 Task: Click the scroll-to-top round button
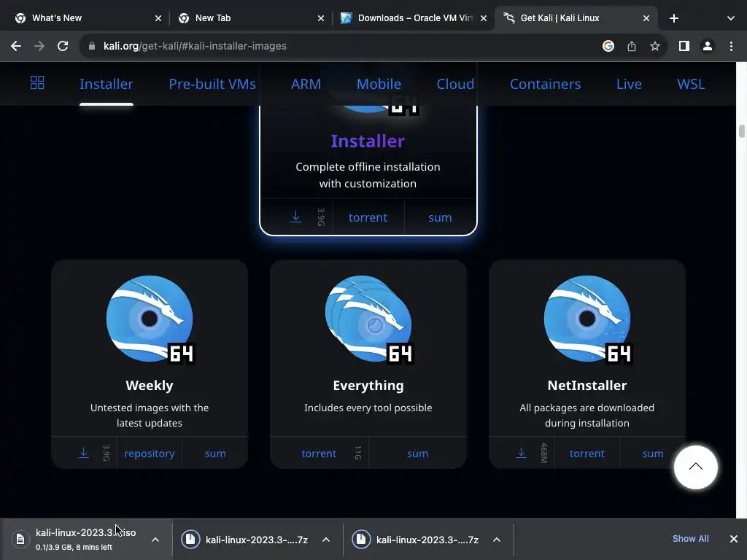tap(695, 467)
